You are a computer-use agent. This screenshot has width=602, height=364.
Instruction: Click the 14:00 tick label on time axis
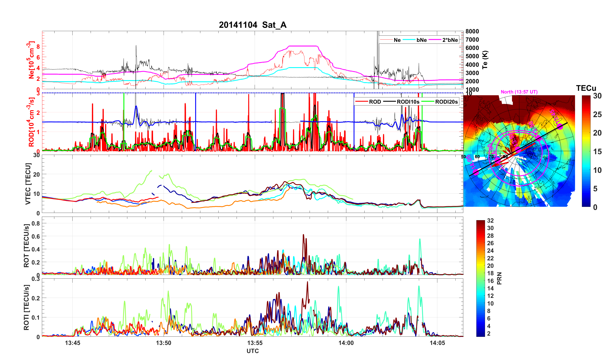pyautogui.click(x=346, y=343)
